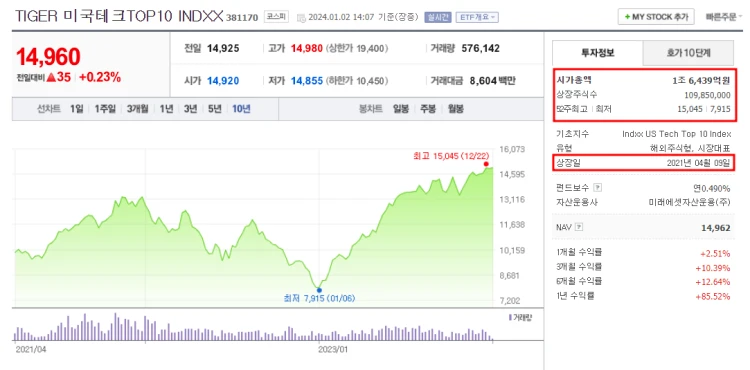Click the 고가 value 14,980
This screenshot has width=750, height=370.
(307, 48)
